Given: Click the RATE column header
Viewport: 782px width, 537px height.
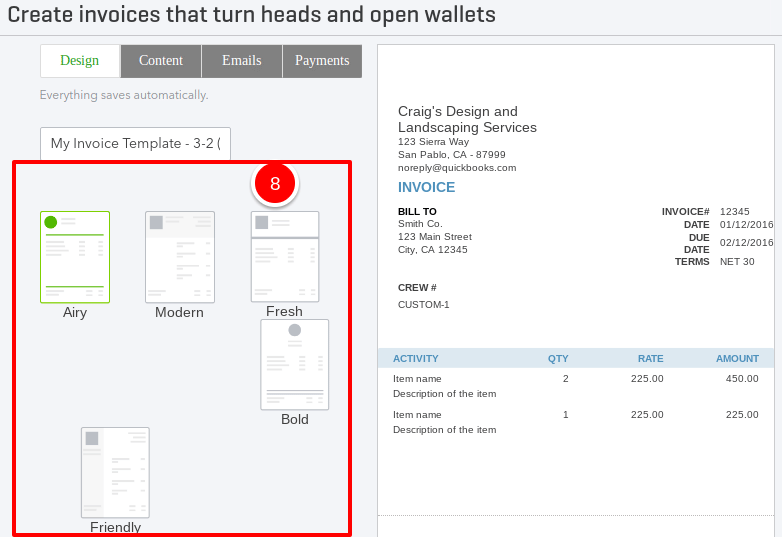Looking at the screenshot, I should coord(650,358).
